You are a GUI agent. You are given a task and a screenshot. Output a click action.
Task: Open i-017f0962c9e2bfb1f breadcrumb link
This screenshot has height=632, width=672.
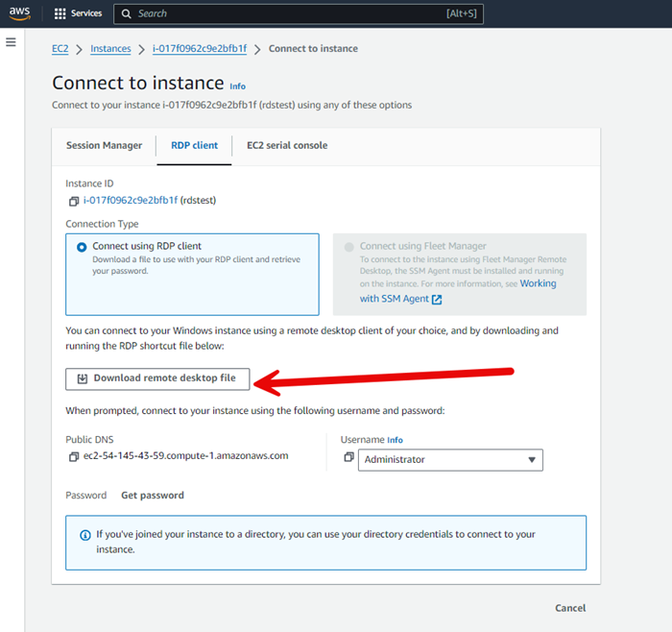[200, 48]
